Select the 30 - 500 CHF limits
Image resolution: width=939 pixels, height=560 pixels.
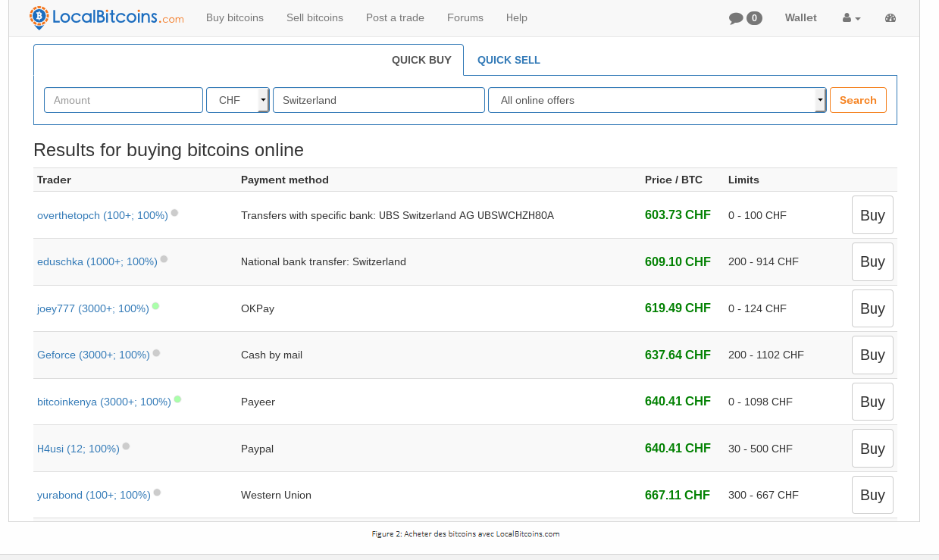pos(760,449)
